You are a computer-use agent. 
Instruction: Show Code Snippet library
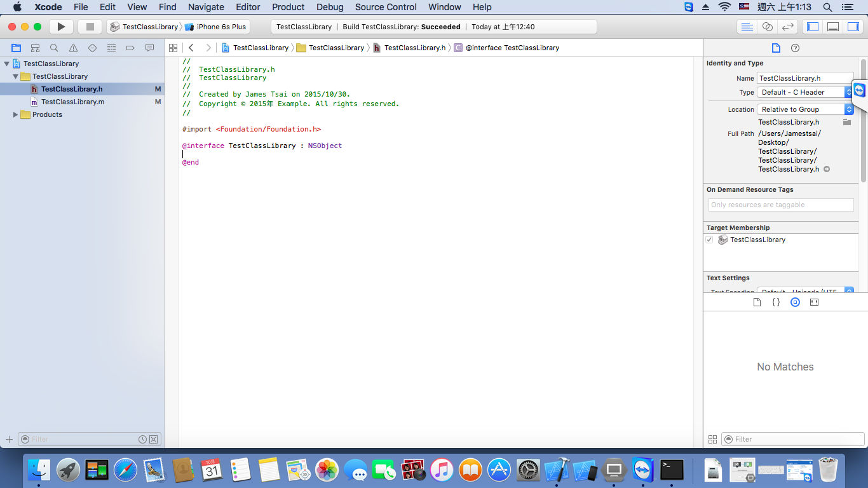click(776, 302)
